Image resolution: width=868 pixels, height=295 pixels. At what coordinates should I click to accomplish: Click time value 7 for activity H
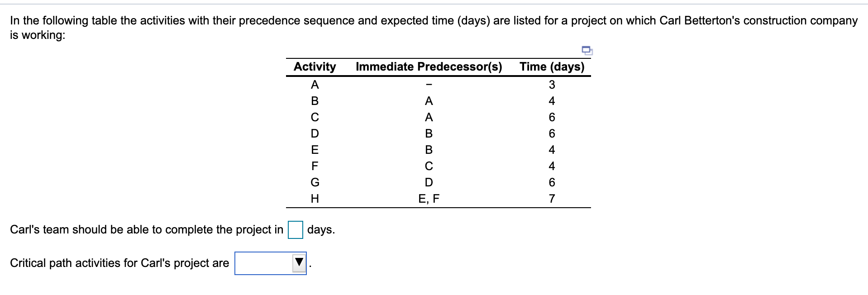[x=552, y=199]
